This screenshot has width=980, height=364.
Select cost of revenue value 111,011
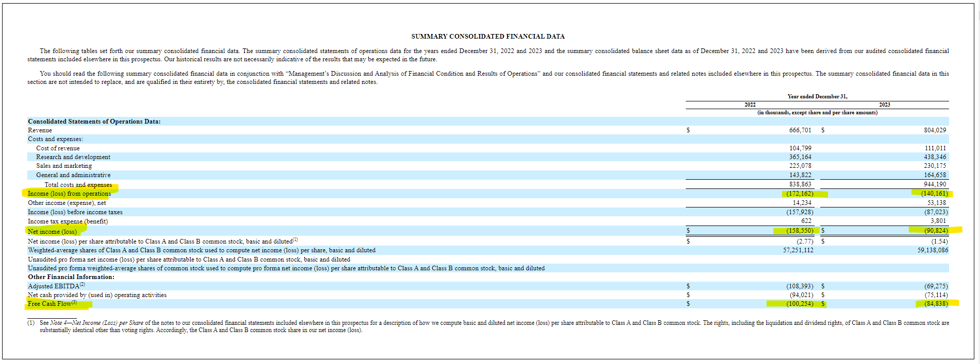[935, 148]
